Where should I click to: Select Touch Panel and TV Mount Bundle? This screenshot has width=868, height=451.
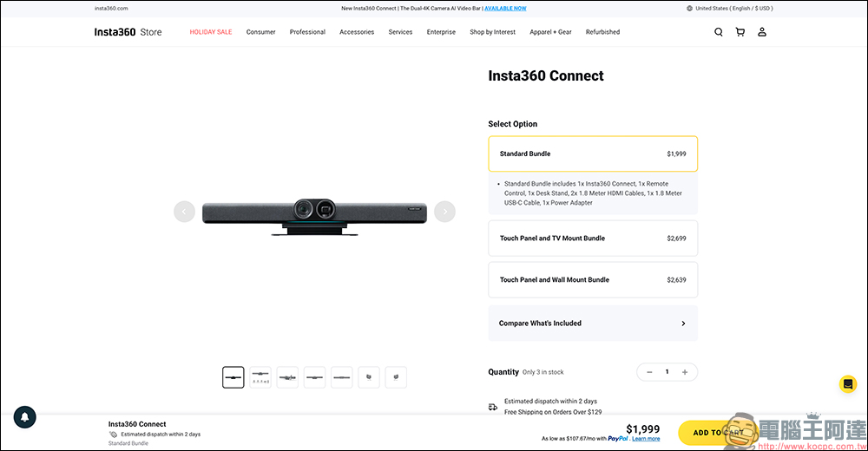pos(593,239)
